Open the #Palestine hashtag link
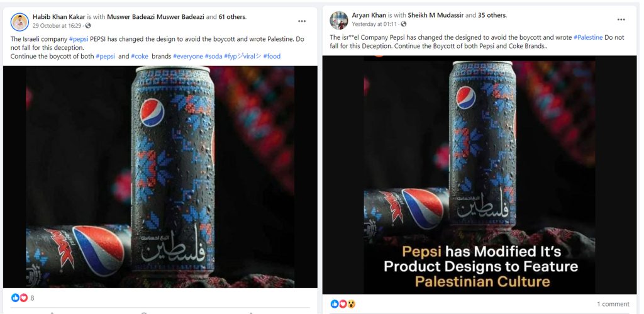This screenshot has height=314, width=644. coord(588,37)
